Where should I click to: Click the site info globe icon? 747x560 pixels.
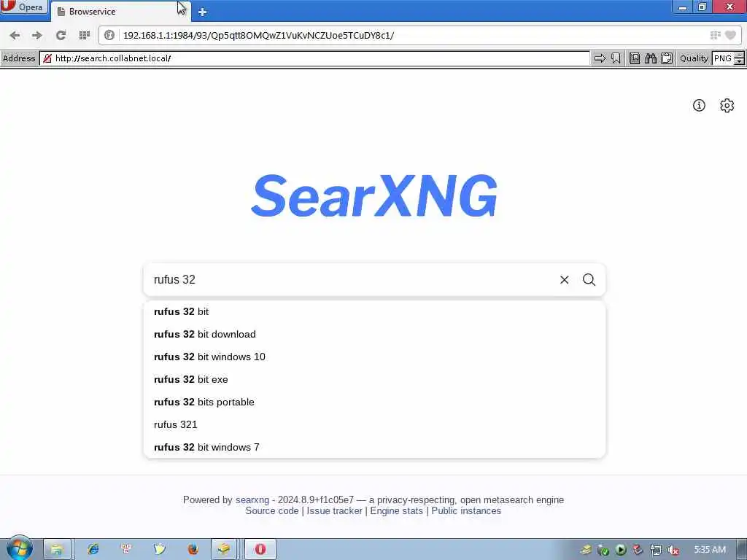[x=109, y=35]
